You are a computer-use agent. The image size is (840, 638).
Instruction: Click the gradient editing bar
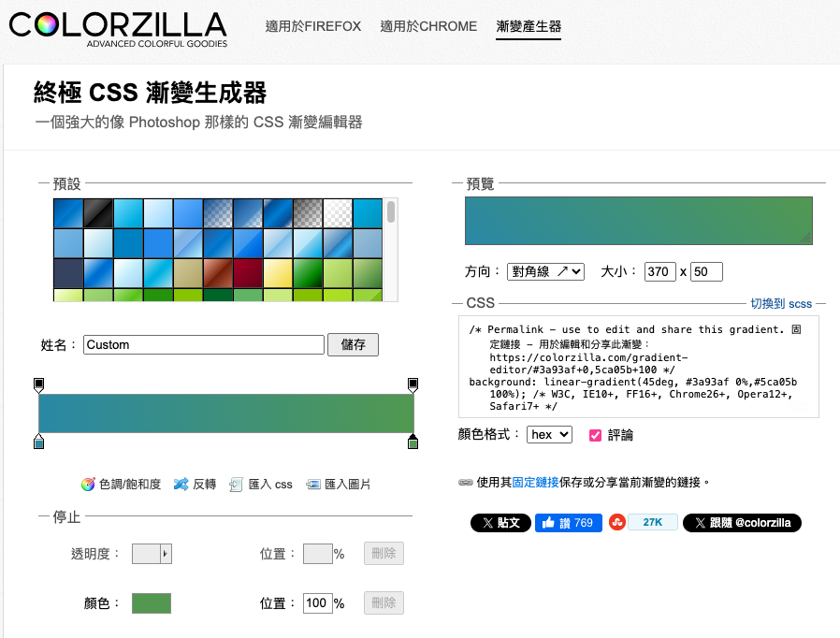point(226,413)
